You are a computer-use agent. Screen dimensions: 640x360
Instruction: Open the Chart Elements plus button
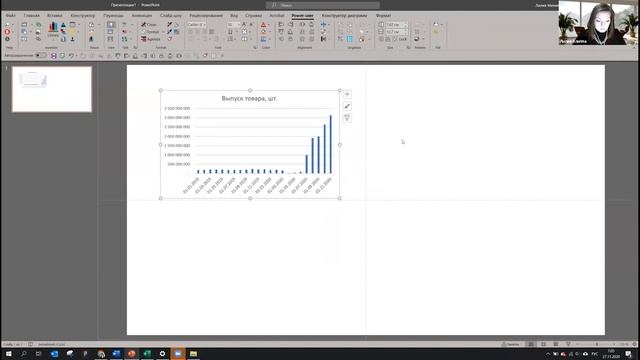347,95
